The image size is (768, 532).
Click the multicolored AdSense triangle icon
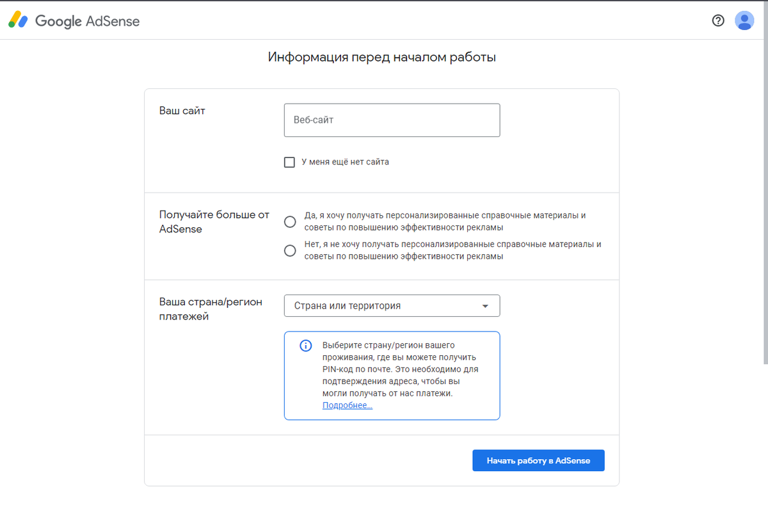17,19
